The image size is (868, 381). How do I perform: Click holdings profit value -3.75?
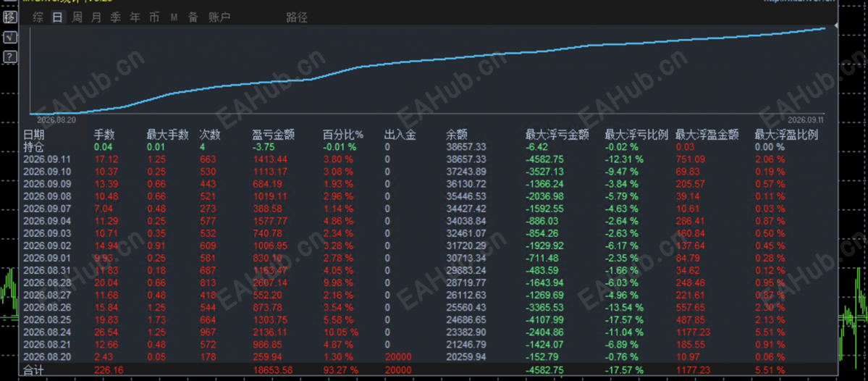coord(263,147)
